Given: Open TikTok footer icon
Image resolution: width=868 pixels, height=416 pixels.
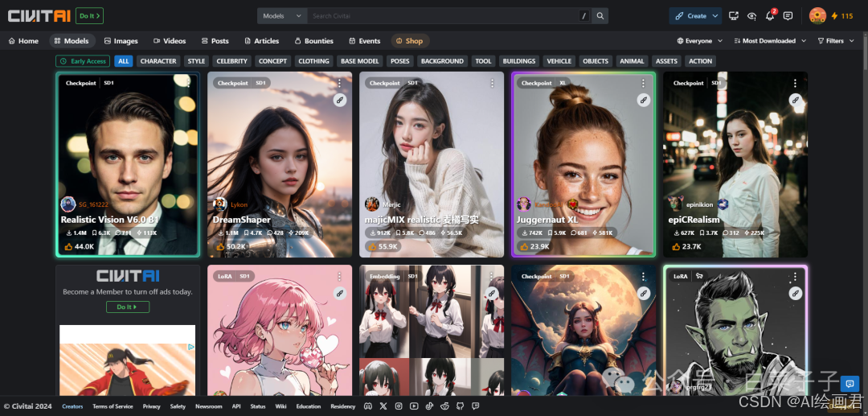Looking at the screenshot, I should [429, 406].
